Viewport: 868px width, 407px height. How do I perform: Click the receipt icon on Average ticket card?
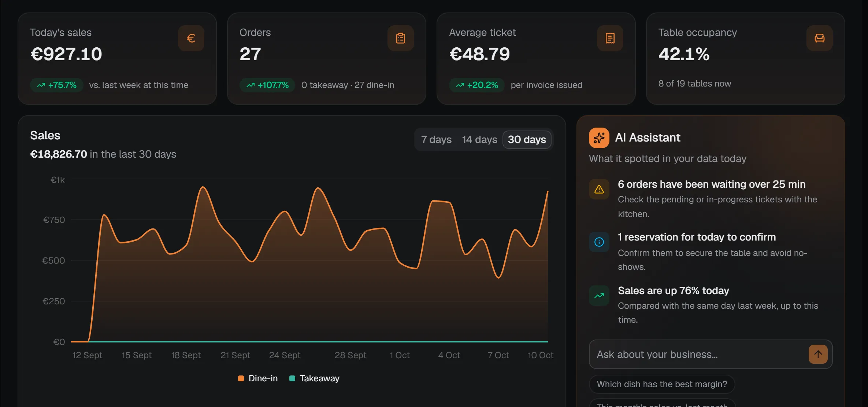610,38
